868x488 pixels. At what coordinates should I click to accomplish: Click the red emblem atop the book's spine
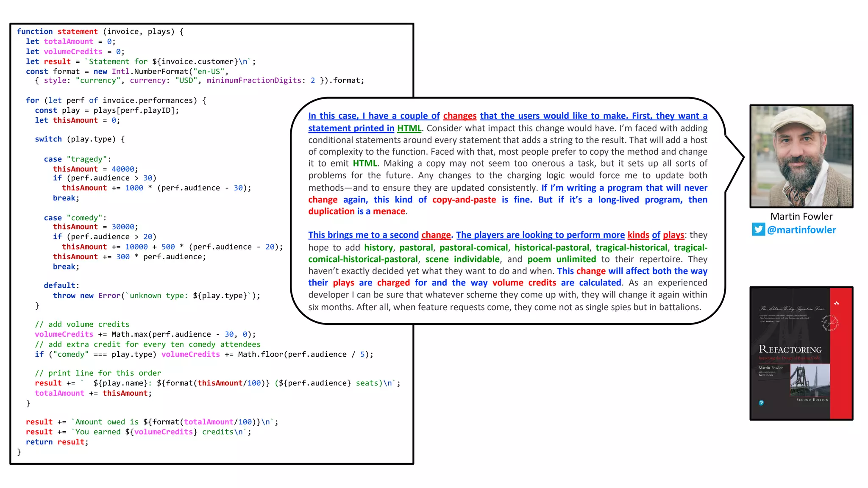point(837,303)
